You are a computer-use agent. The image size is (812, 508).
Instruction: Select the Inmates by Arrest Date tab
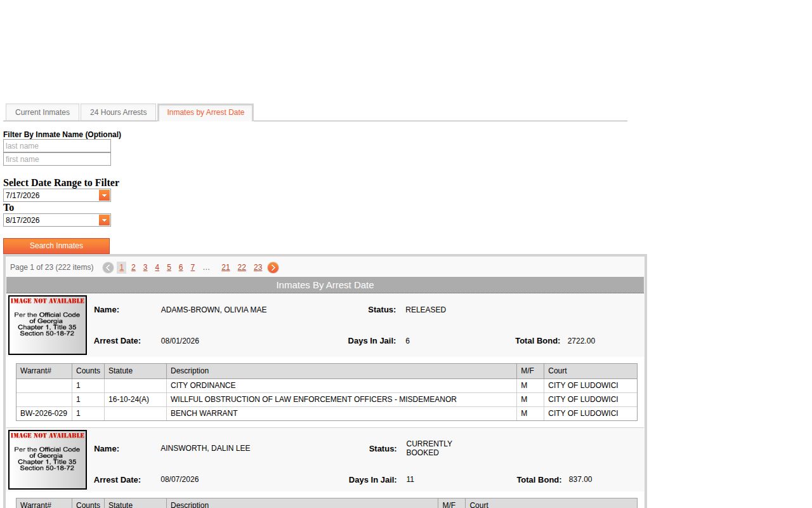[206, 112]
